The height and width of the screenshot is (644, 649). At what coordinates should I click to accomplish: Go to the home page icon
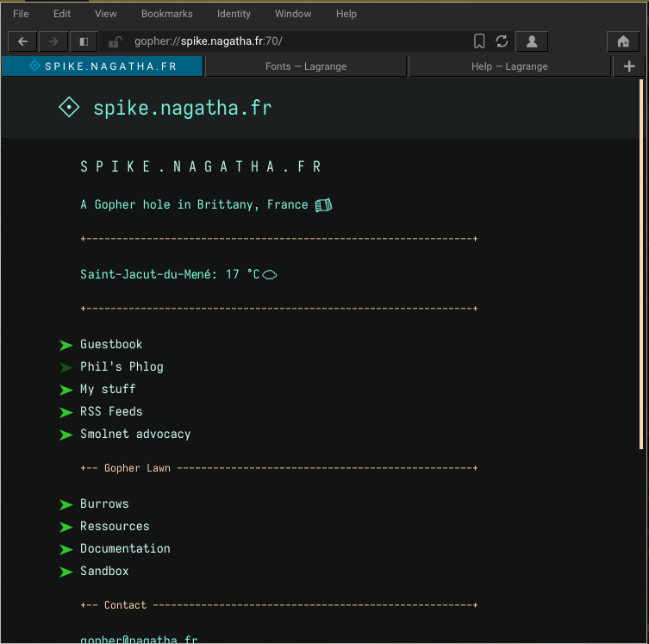pos(623,41)
